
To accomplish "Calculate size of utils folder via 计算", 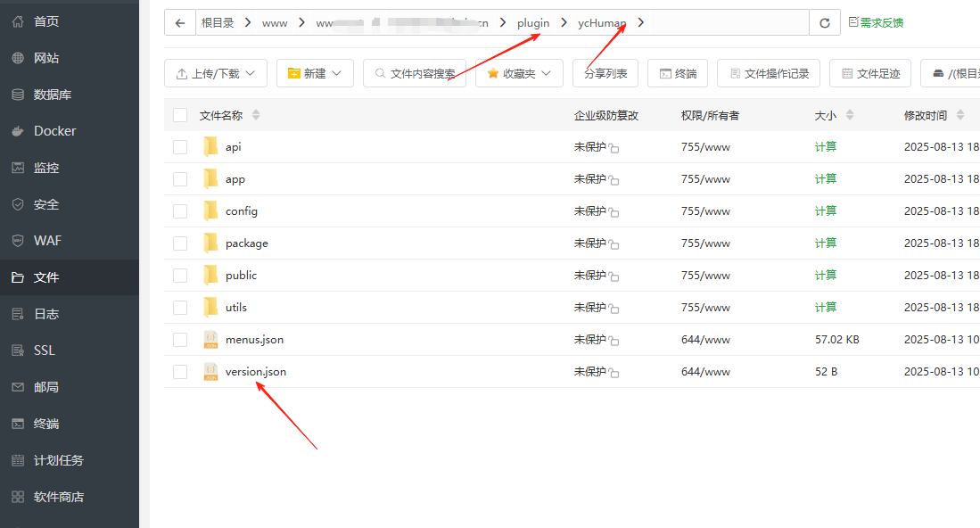I will click(826, 308).
